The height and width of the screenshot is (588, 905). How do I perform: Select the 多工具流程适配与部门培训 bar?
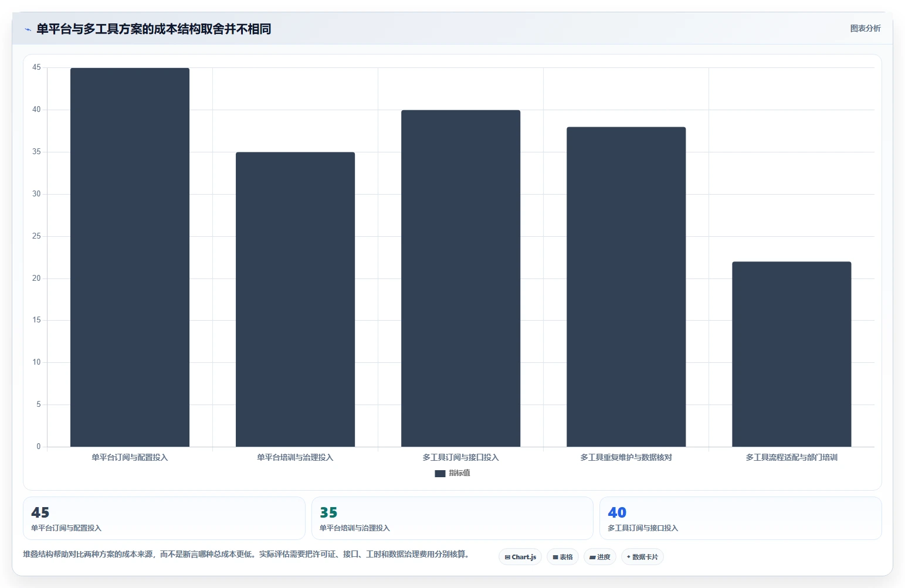(x=791, y=354)
